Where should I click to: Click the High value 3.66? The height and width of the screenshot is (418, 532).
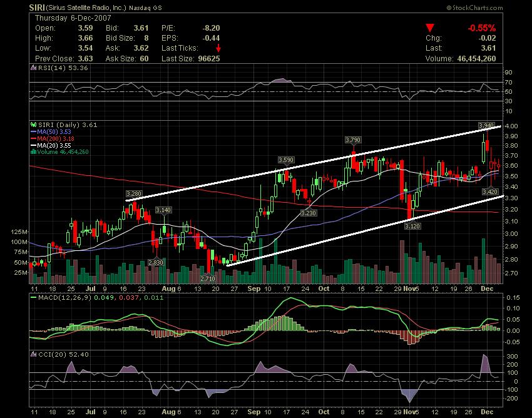pyautogui.click(x=85, y=38)
